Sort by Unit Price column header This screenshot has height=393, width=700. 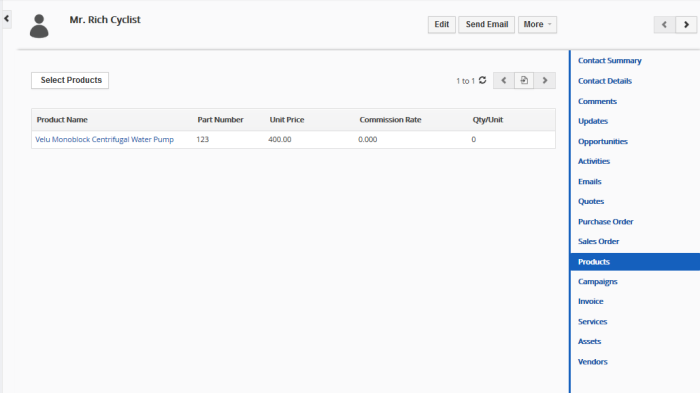287,120
